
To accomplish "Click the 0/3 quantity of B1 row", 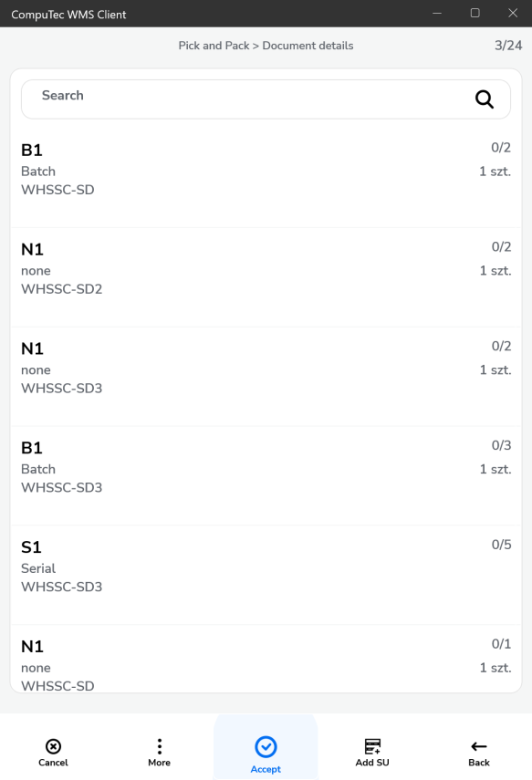I will (501, 445).
